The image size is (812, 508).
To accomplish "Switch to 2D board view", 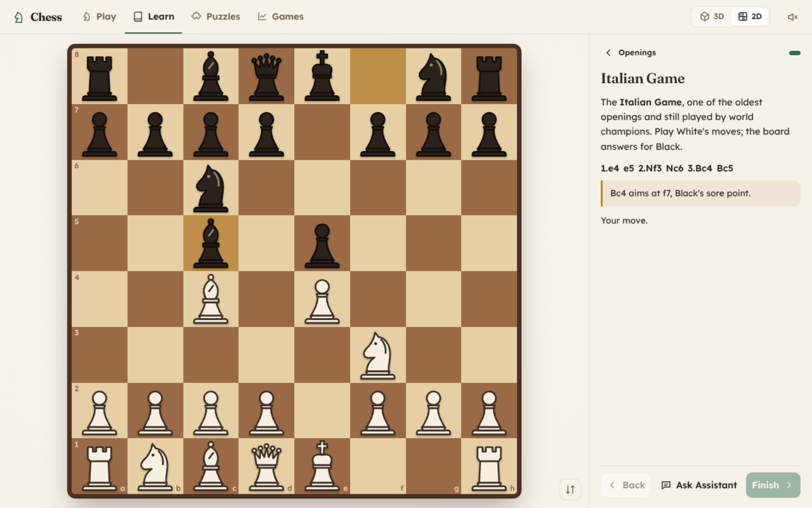I will [750, 16].
